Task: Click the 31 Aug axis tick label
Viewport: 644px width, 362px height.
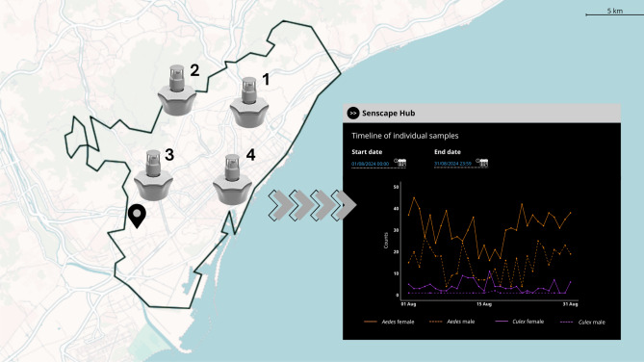Action: click(570, 304)
